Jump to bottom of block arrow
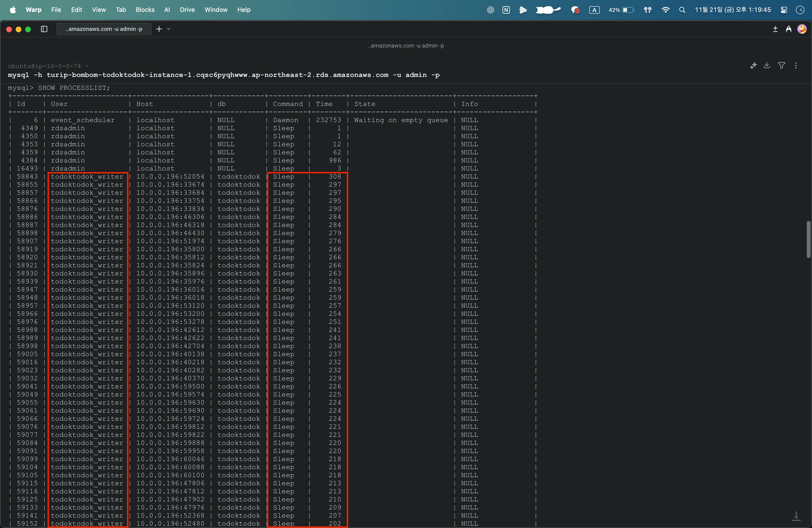This screenshot has height=528, width=812. click(796, 516)
